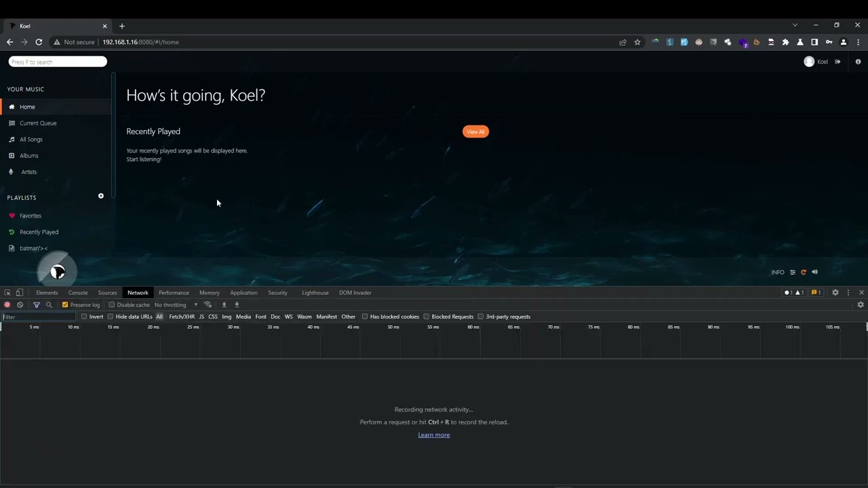Open the DevTools issues counter badge
Viewport: 868px width, 488px height.
click(x=816, y=293)
